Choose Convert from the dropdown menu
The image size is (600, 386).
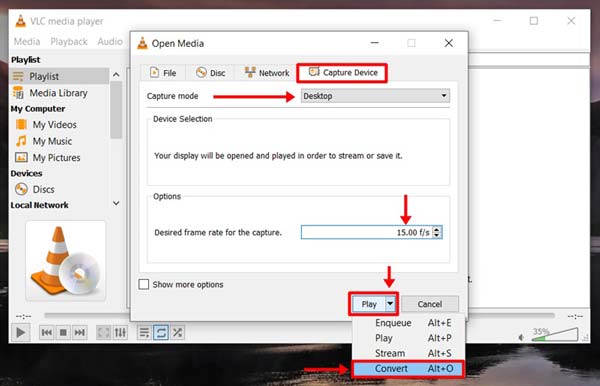[x=409, y=369]
